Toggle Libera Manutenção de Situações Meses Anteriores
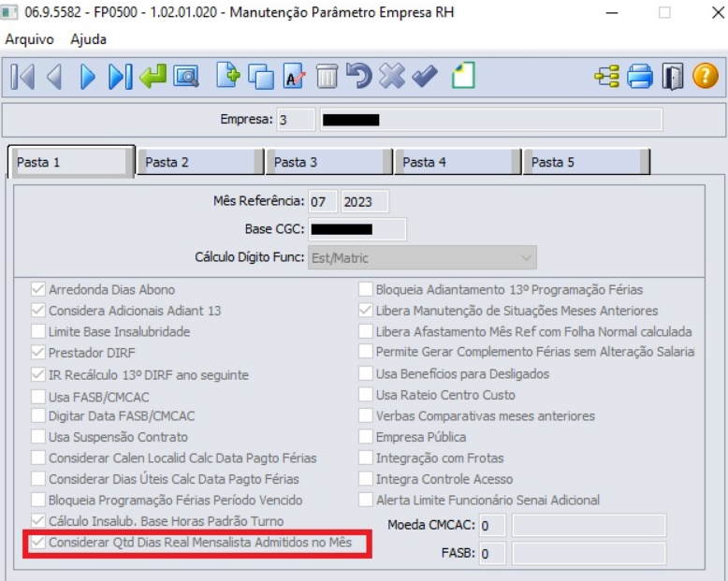The image size is (728, 581). [x=365, y=311]
